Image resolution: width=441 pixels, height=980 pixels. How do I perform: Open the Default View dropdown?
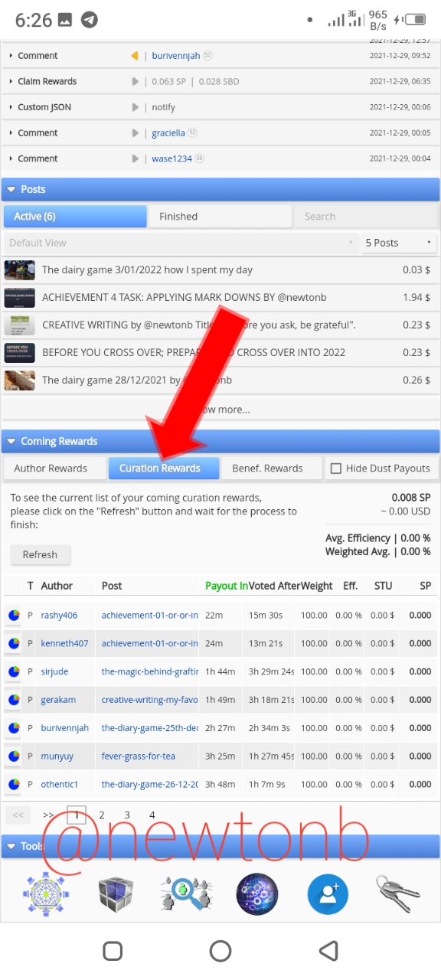181,243
